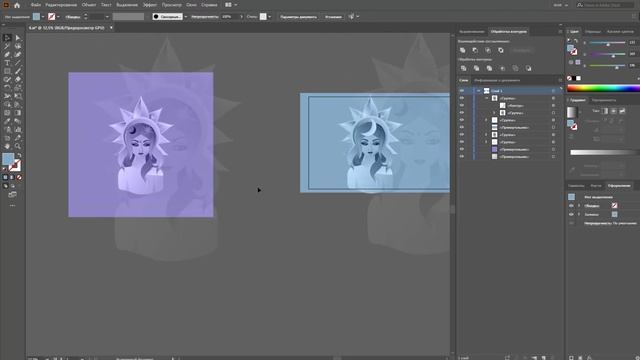Toggle Обводка visibility in Оформление panel

click(571, 206)
